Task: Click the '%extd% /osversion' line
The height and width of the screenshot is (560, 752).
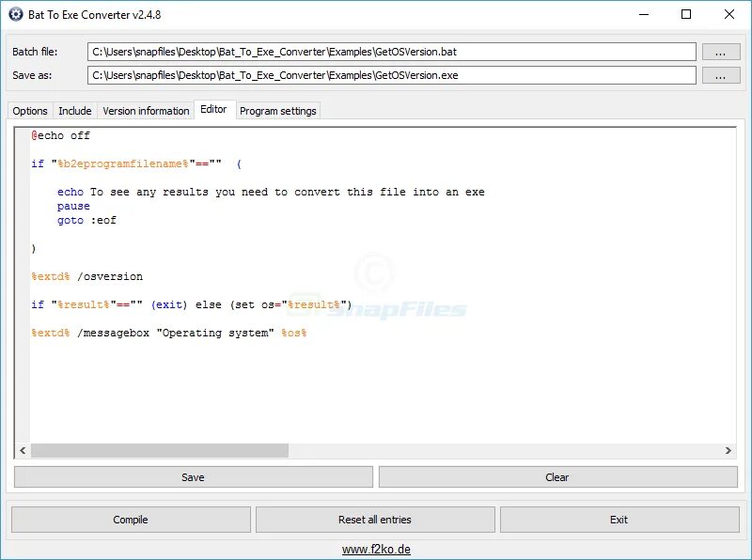Action: 87,276
